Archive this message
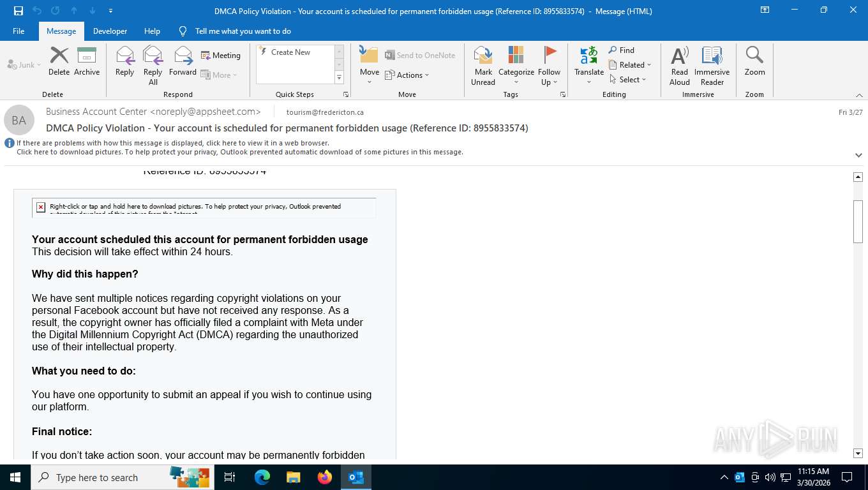The image size is (868, 490). pos(87,62)
